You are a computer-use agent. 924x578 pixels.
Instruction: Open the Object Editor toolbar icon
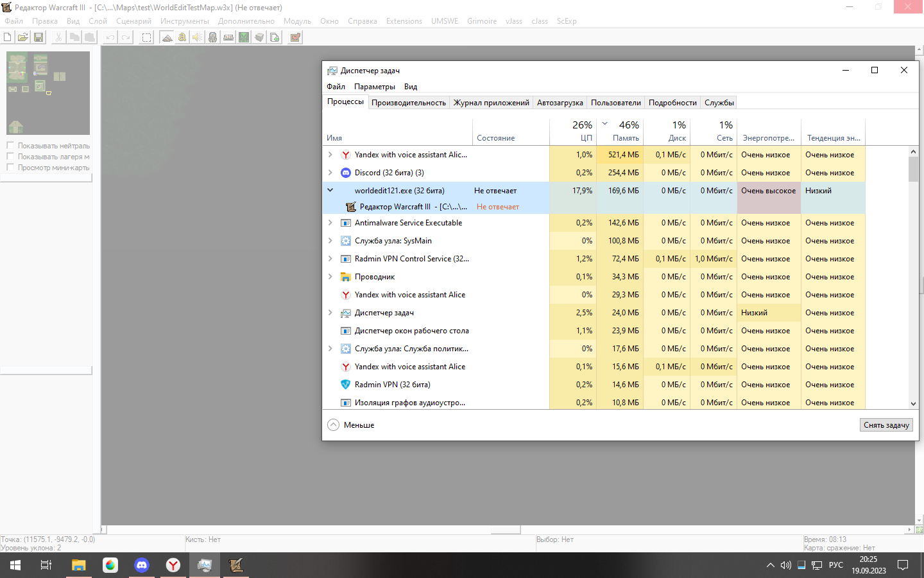pyautogui.click(x=212, y=37)
